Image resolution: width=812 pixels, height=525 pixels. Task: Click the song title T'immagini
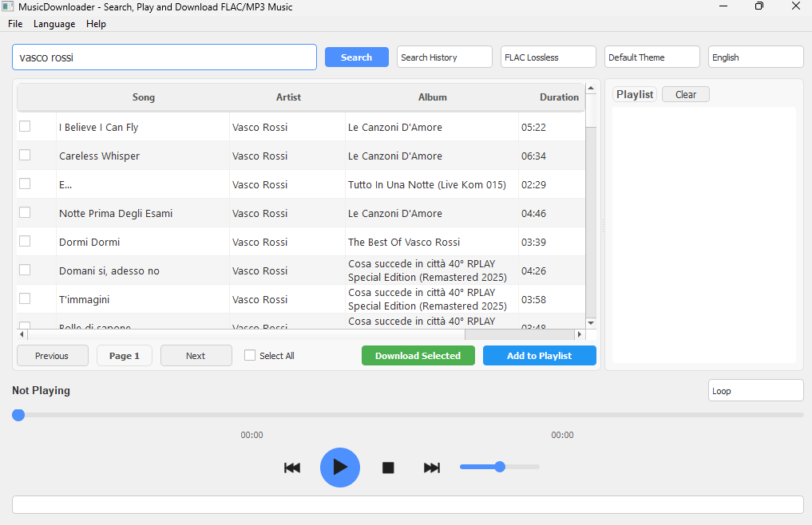tap(84, 299)
